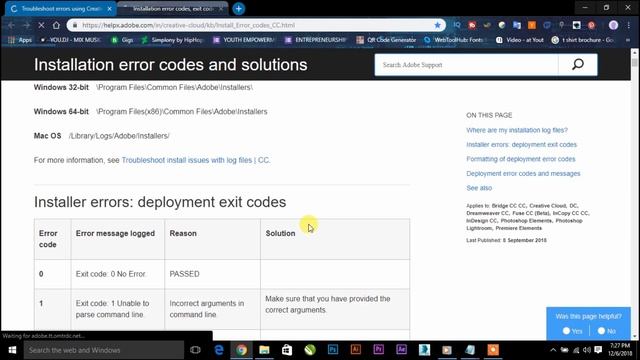Click Search the web and Windows box

point(104,350)
